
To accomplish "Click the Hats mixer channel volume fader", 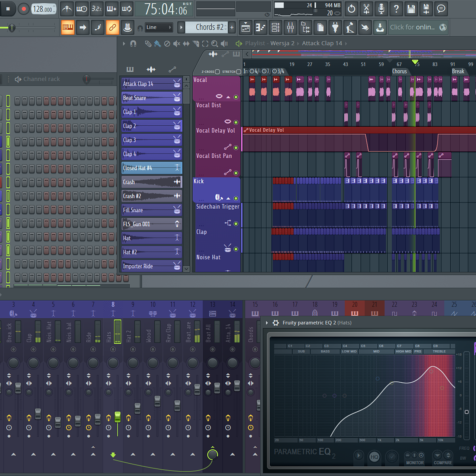I will [118, 417].
